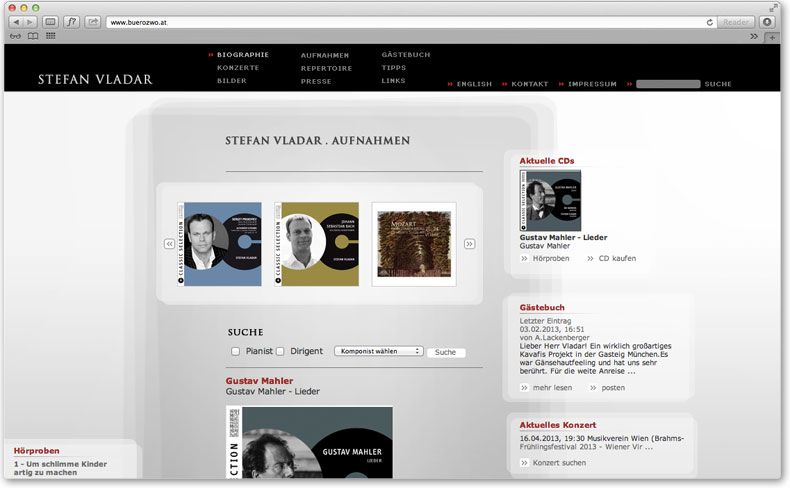Open the gold Johann Sebastian Bach CD cover
790x488 pixels.
[317, 244]
